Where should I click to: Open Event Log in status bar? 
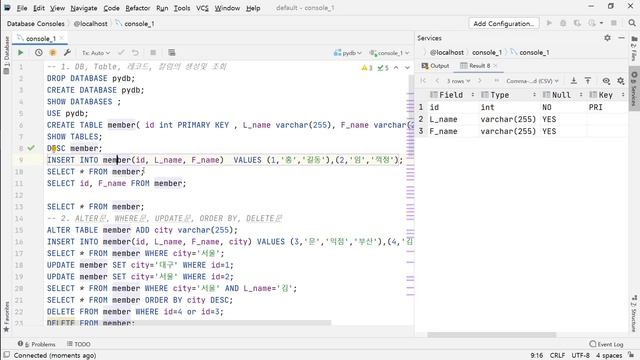[x=607, y=344]
